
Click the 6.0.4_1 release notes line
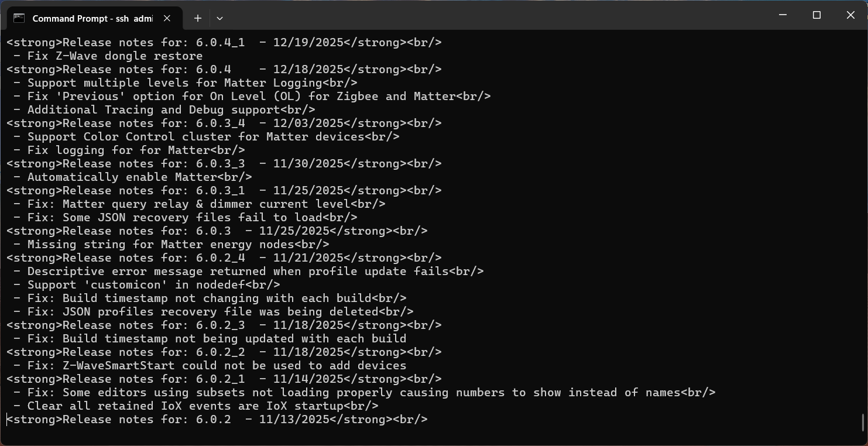click(224, 43)
